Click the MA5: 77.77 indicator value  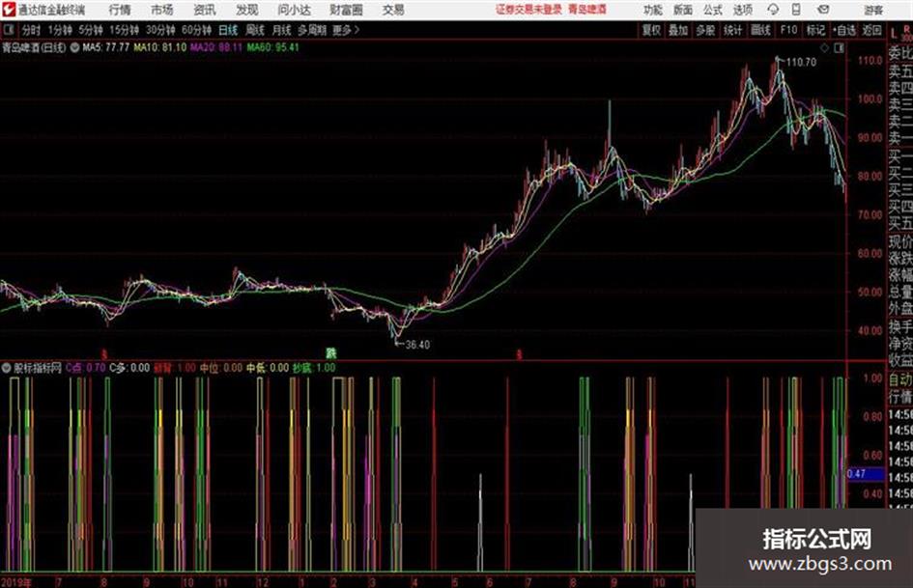(106, 47)
